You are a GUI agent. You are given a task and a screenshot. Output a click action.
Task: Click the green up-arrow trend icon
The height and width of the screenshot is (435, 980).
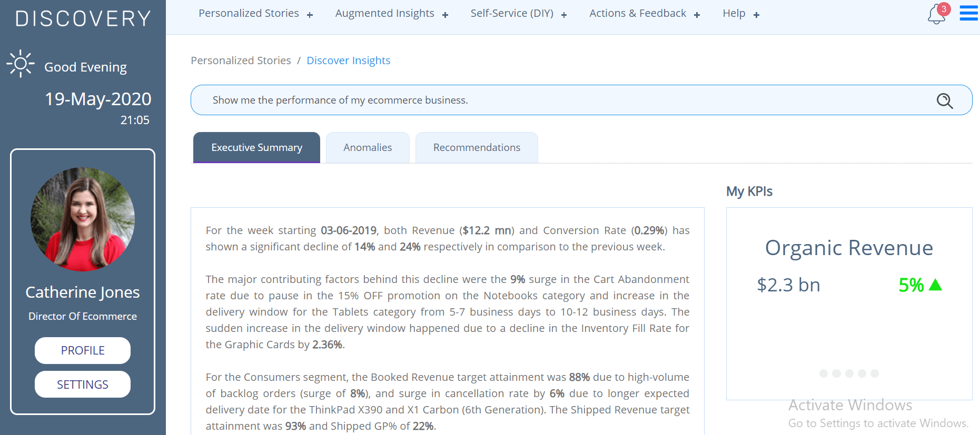935,285
